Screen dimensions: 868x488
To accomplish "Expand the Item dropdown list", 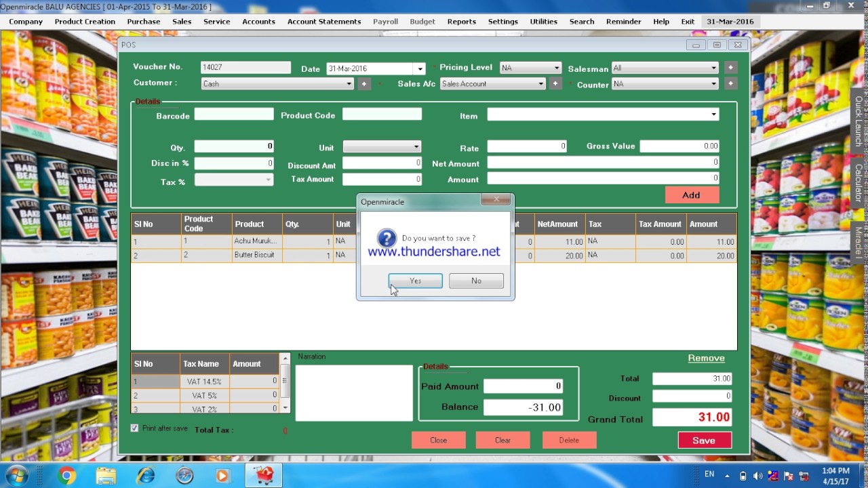I will coord(713,115).
